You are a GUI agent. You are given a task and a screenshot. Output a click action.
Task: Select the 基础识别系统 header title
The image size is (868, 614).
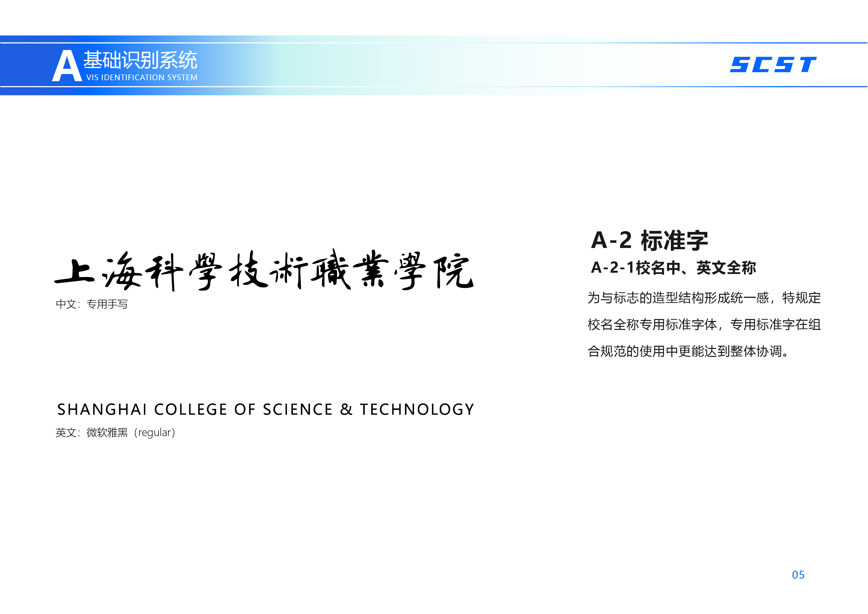140,60
